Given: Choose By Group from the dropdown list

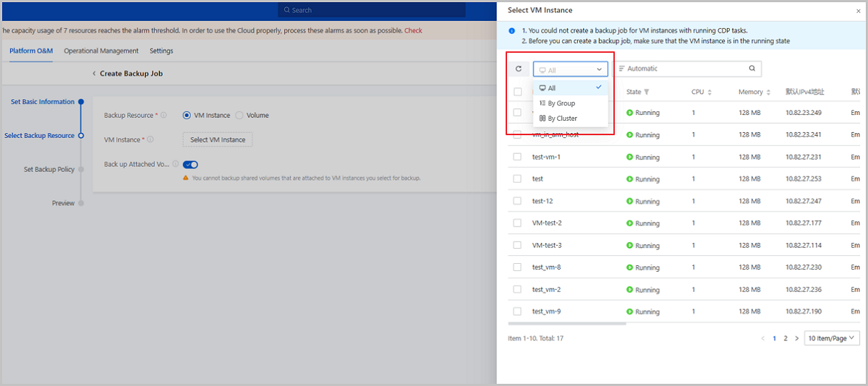Looking at the screenshot, I should [561, 103].
